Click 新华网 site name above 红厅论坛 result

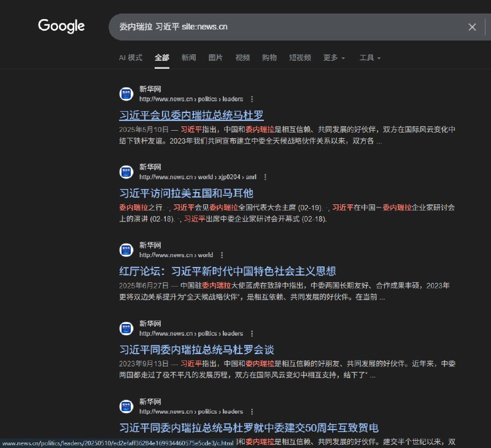(x=150, y=245)
